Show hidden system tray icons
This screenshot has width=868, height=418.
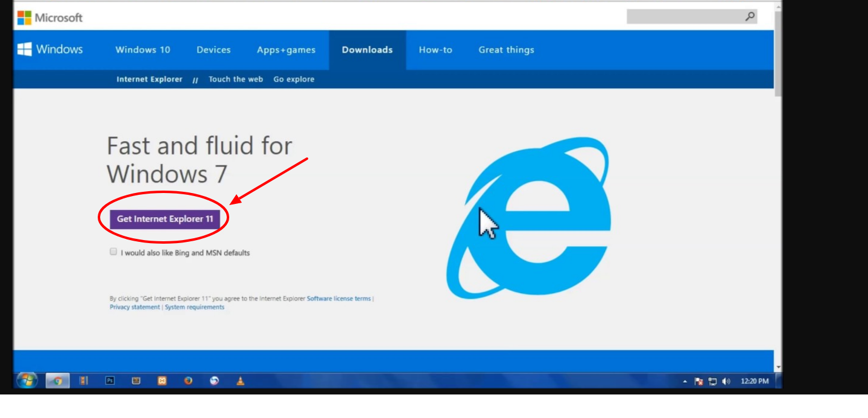click(x=685, y=381)
